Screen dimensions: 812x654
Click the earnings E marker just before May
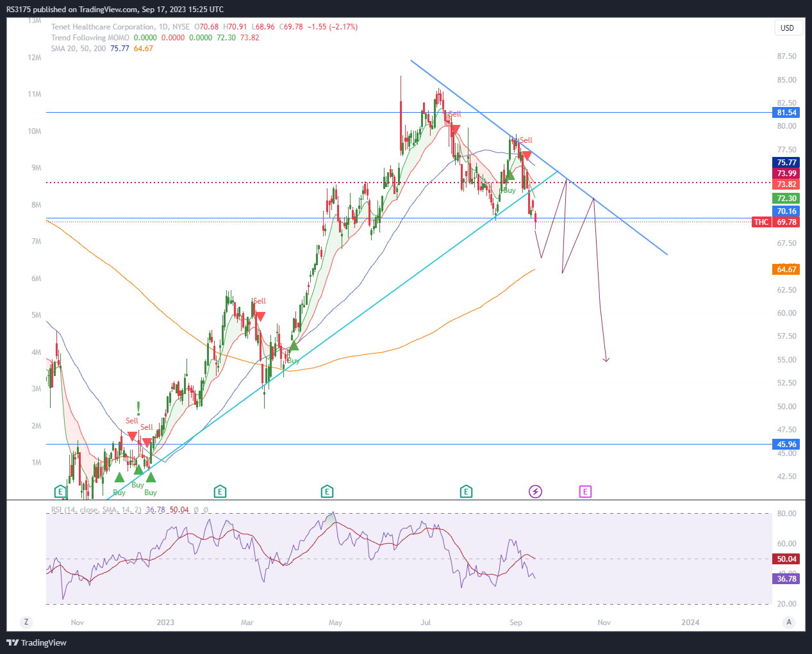327,492
